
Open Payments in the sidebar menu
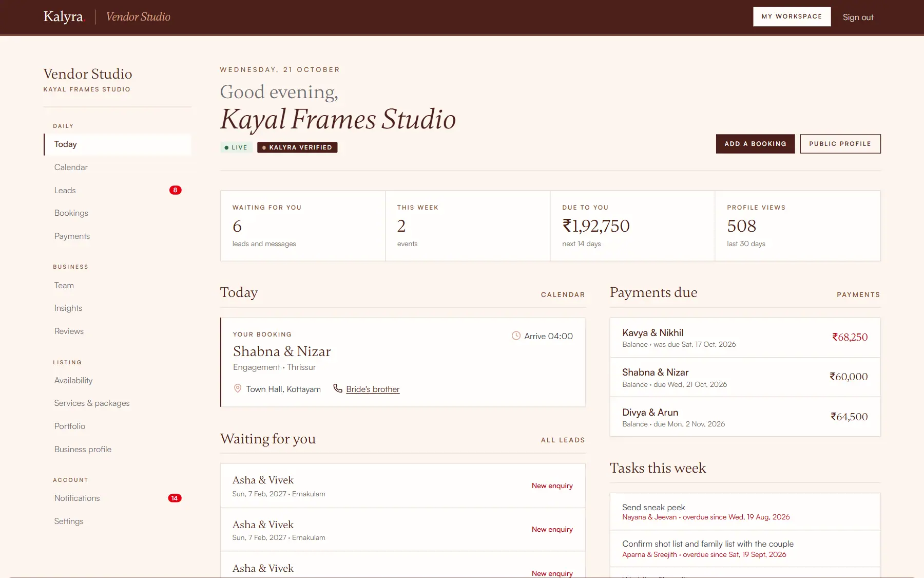(118, 236)
